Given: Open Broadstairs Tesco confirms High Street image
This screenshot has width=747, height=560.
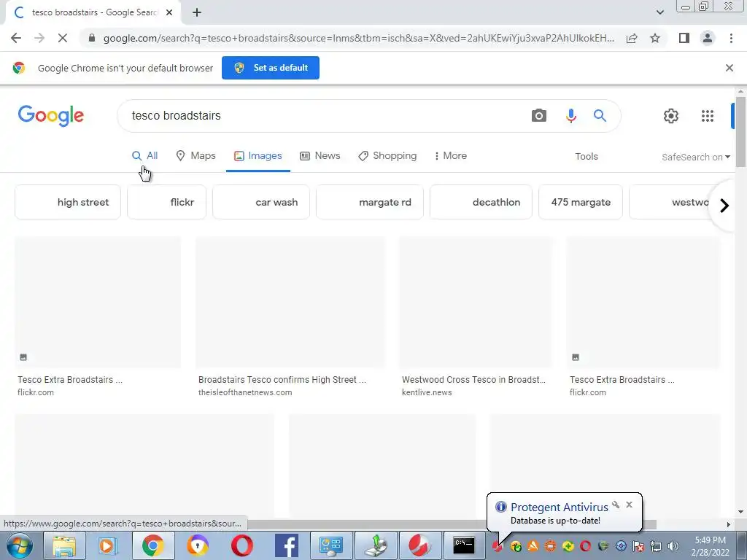Looking at the screenshot, I should tap(290, 303).
